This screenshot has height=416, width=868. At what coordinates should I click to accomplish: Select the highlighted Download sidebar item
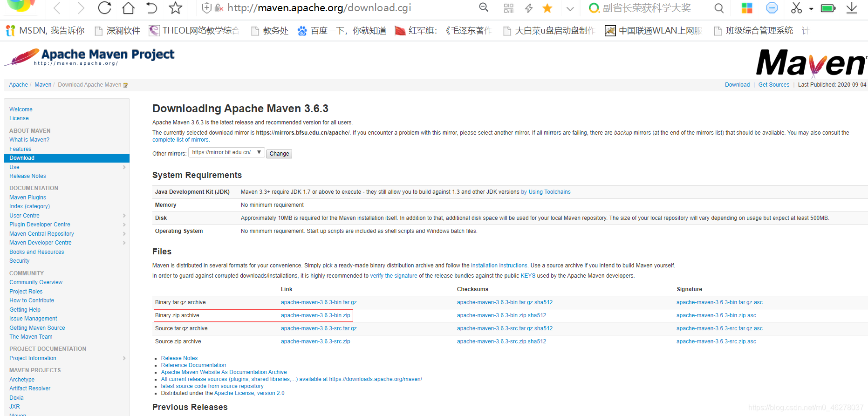click(67, 158)
